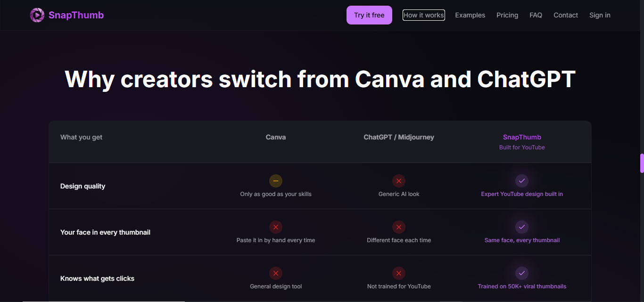The image size is (644, 302).
Task: Click the 'Design quality' row label
Action: pos(83,186)
